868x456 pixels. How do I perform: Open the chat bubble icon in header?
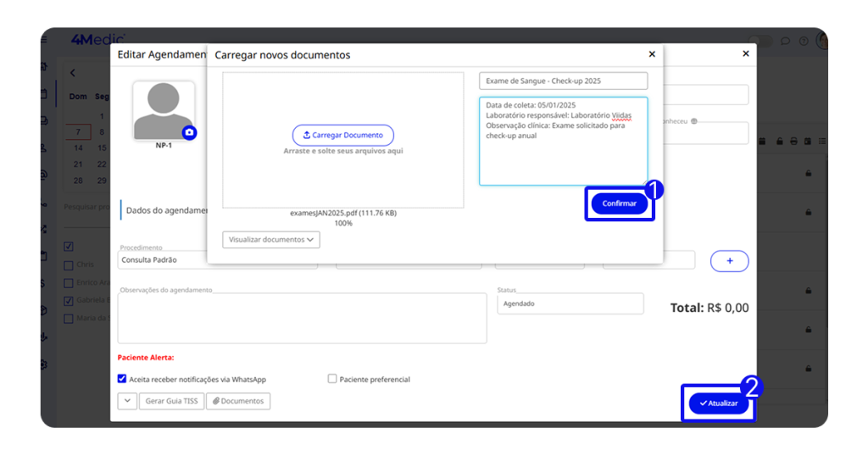pyautogui.click(x=786, y=41)
